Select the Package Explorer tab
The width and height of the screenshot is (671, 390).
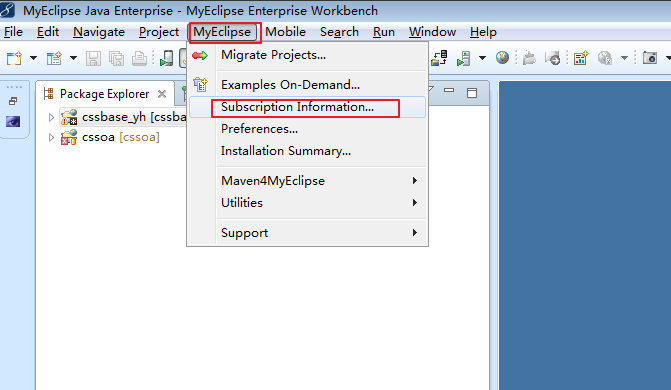(x=104, y=94)
